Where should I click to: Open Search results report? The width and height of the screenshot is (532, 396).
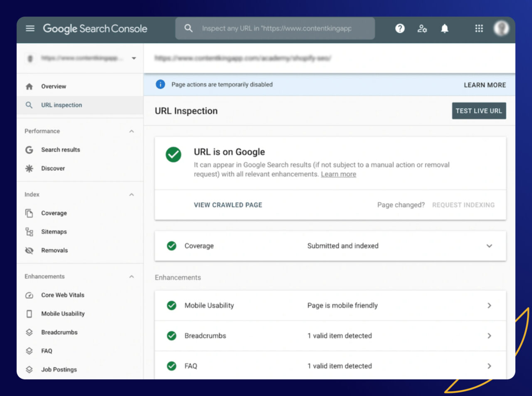(61, 150)
